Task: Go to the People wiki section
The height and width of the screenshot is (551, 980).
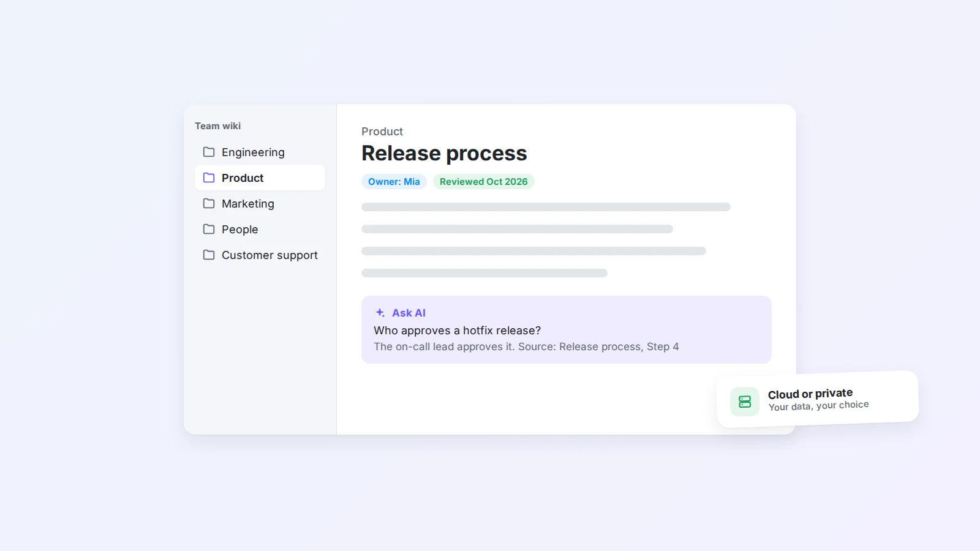Action: [260, 229]
